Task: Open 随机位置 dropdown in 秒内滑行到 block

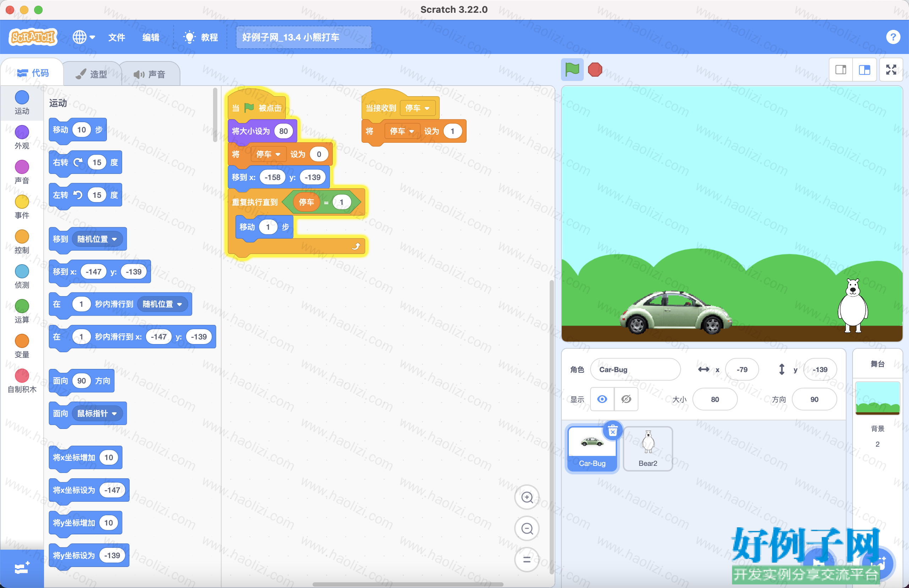Action: point(162,304)
